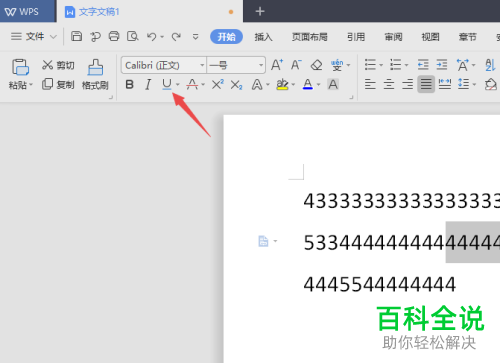Apply yellow text highlight color
The image size is (500, 363).
pos(282,85)
